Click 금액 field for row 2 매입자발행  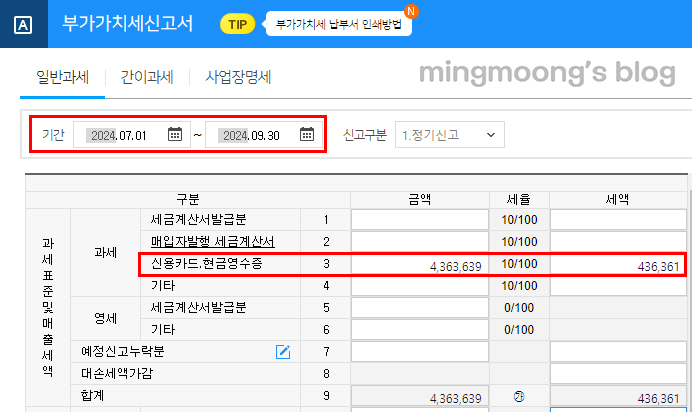pos(420,242)
